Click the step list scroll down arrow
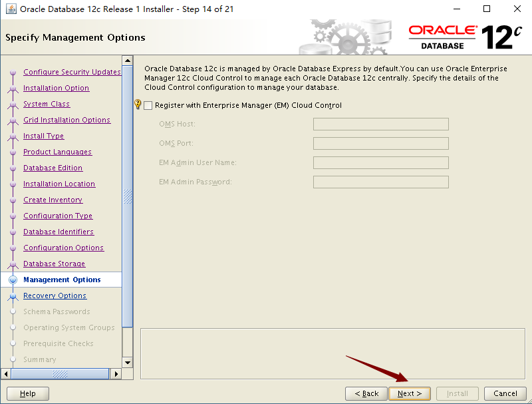 (x=128, y=363)
